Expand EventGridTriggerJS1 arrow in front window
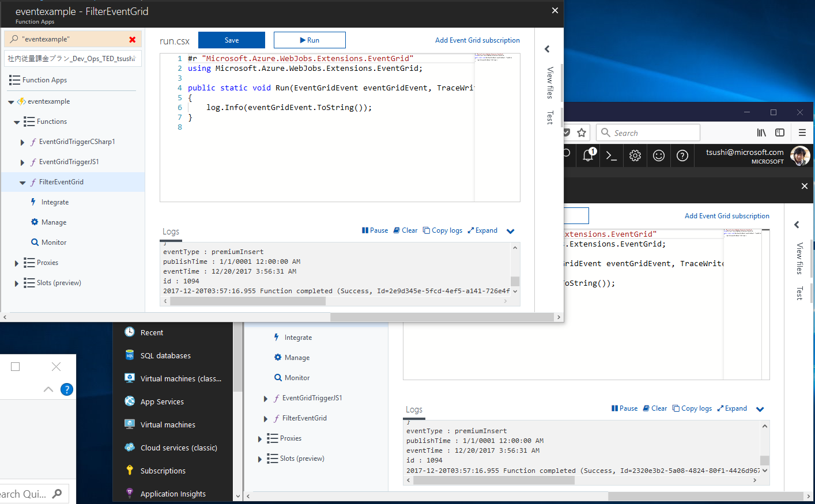Image resolution: width=815 pixels, height=504 pixels. tap(22, 162)
